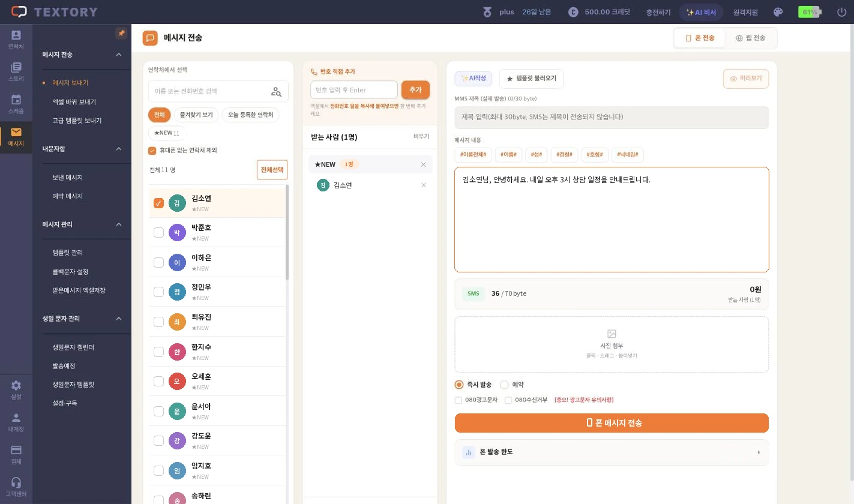854x504 pixels.
Task: Uncheck the 김소연 contact checkbox
Action: (159, 203)
